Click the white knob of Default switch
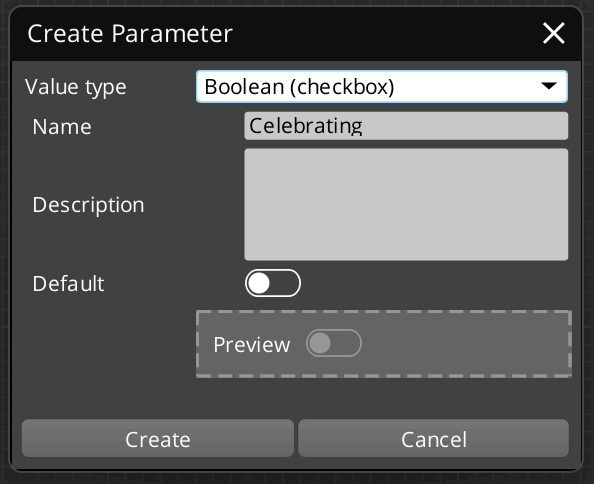Screen dimensions: 594x484 pos(259,283)
